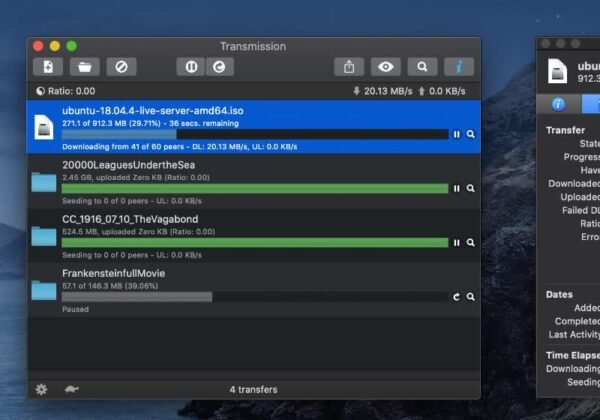Image resolution: width=600 pixels, height=420 pixels.
Task: Click the ubuntu ISO download progress bar
Action: pyautogui.click(x=255, y=134)
